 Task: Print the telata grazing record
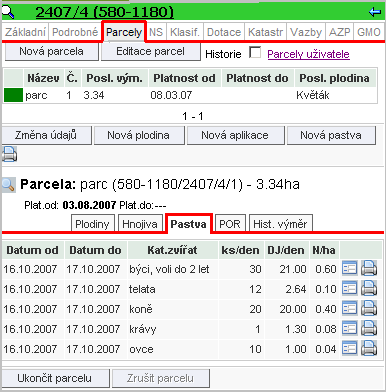[x=369, y=288]
